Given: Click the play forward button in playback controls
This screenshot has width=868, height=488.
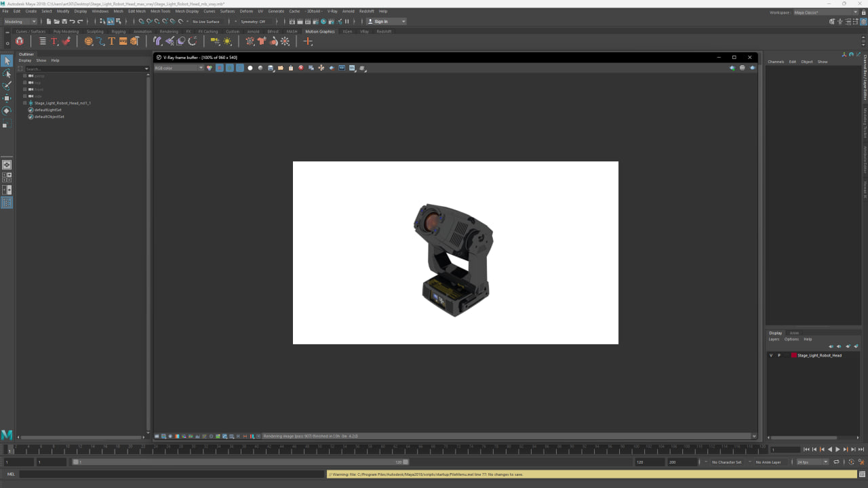Looking at the screenshot, I should point(837,449).
